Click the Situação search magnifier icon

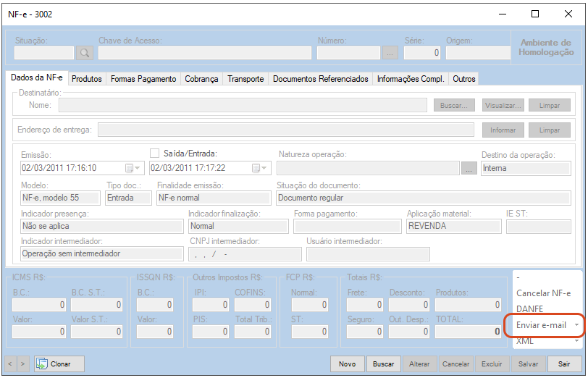point(85,53)
